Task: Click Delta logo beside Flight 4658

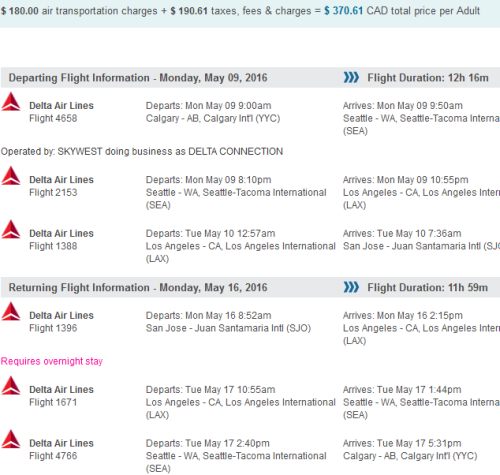Action: tap(11, 102)
